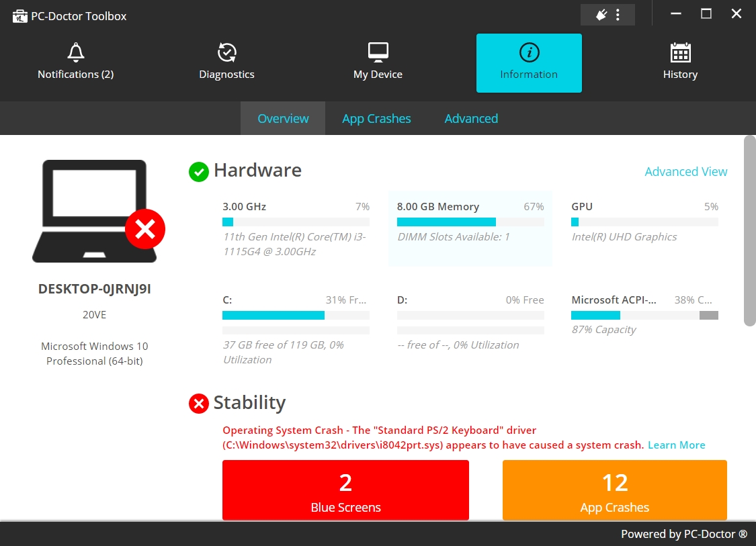Click the 3.00 GHz CPU usage bar
The image size is (756, 546).
point(296,222)
